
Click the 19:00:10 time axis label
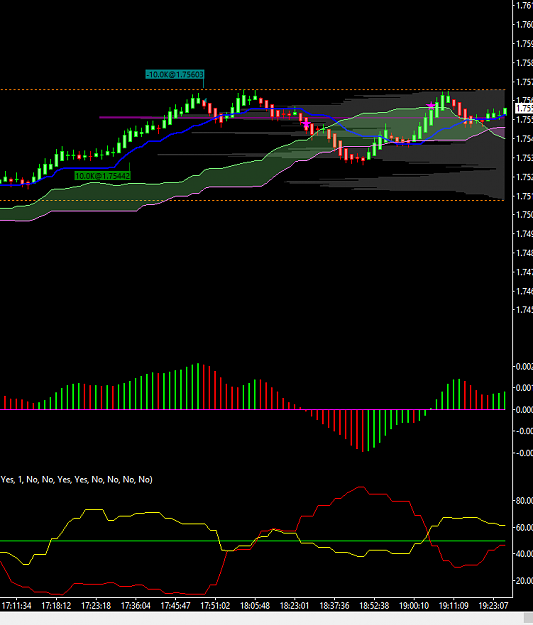[x=414, y=606]
